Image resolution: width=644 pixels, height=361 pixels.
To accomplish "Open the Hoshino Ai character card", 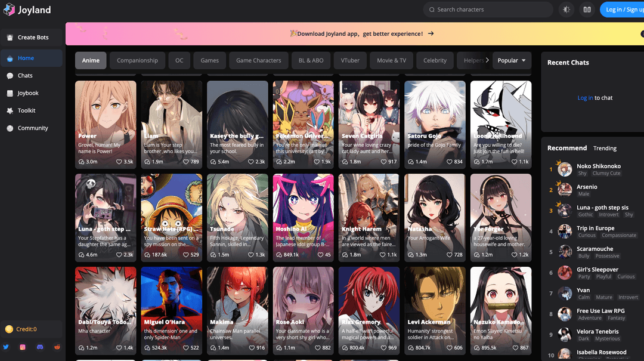I will (303, 218).
